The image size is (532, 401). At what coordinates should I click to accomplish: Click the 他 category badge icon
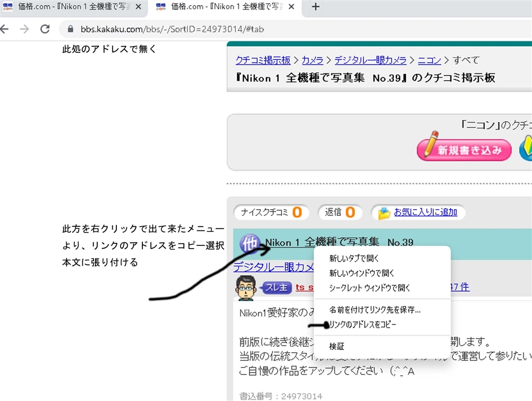pos(250,243)
